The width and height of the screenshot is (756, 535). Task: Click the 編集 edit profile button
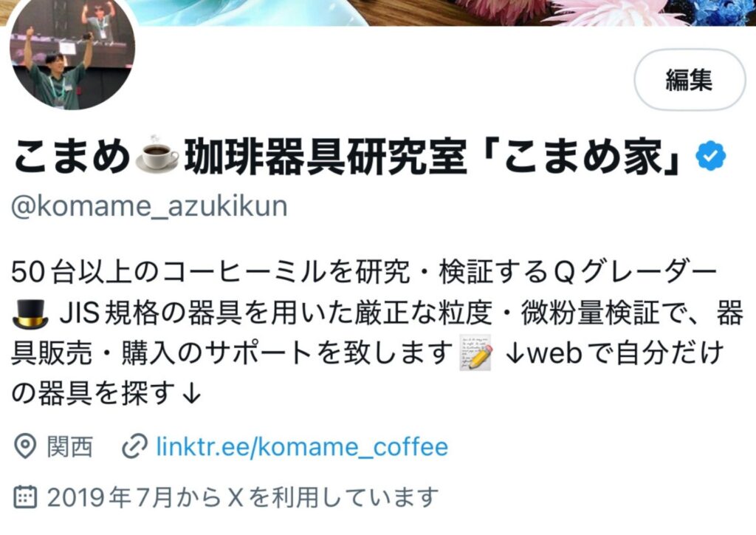[690, 80]
